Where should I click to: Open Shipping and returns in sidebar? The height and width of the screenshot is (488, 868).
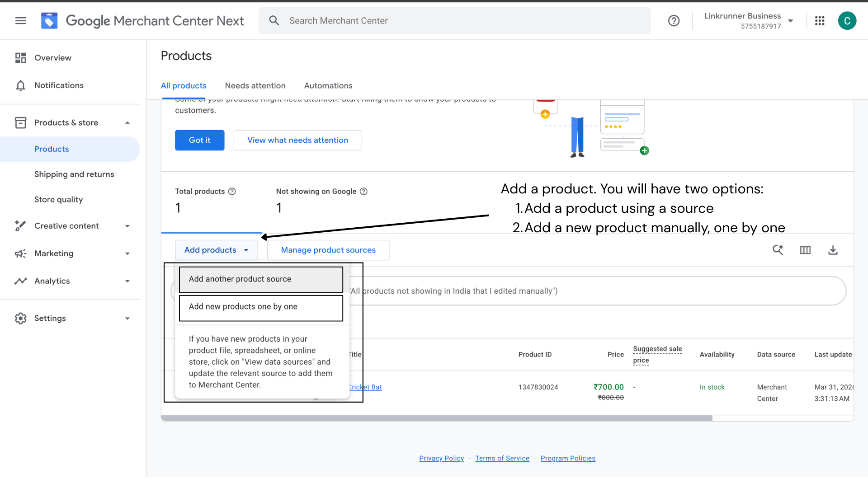[74, 174]
